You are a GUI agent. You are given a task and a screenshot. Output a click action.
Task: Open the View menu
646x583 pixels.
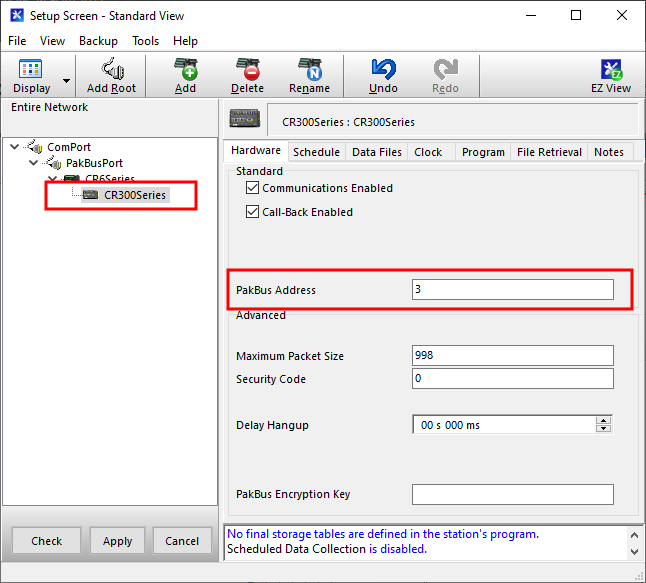52,41
